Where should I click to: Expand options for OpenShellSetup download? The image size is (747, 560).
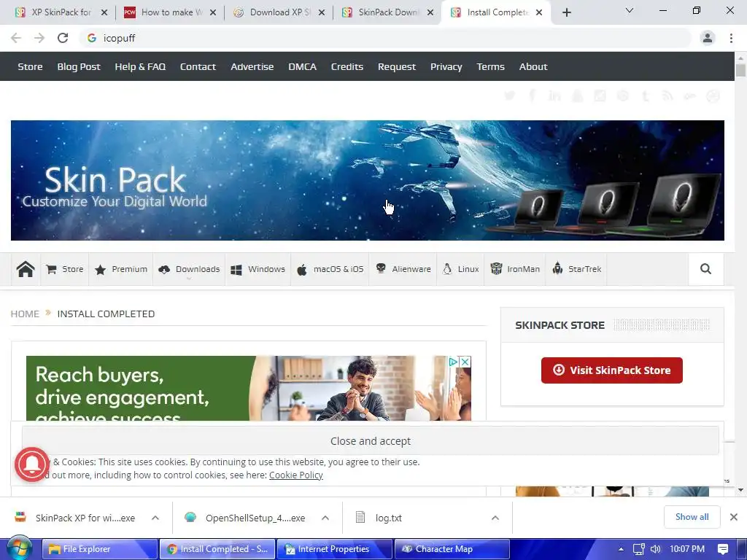click(325, 518)
